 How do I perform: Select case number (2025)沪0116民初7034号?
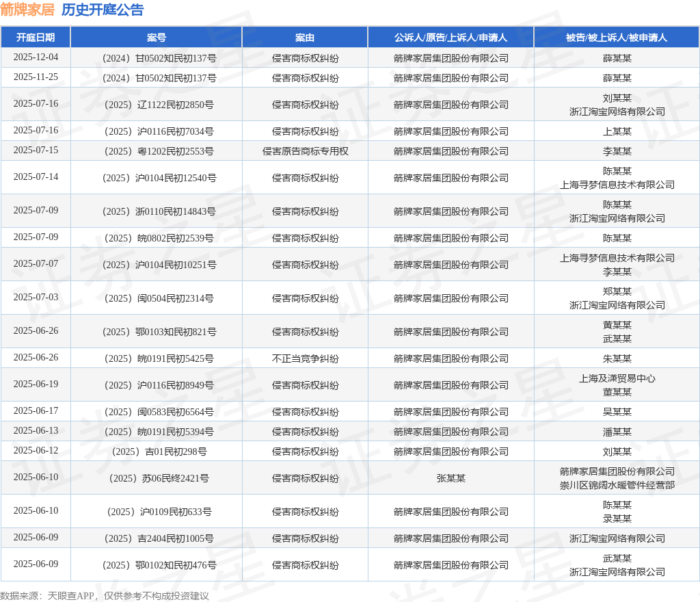(159, 131)
